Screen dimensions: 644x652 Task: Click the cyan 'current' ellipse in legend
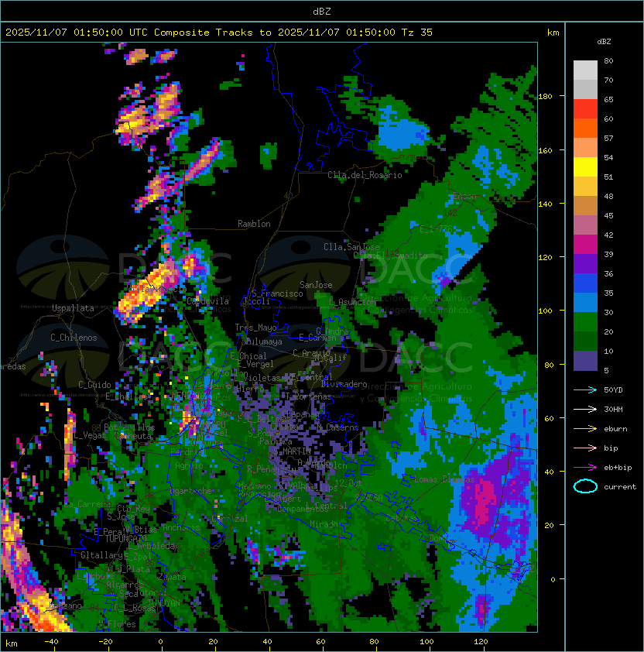tap(585, 486)
